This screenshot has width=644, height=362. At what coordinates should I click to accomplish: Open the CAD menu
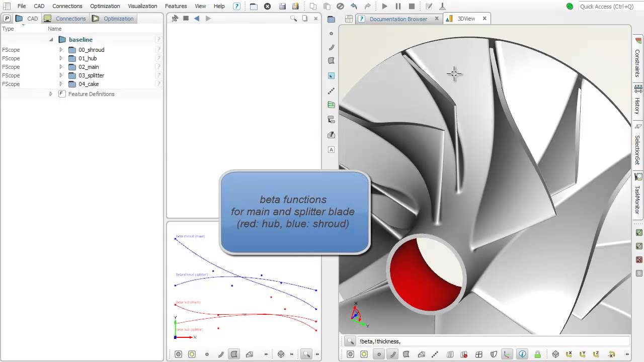click(39, 6)
